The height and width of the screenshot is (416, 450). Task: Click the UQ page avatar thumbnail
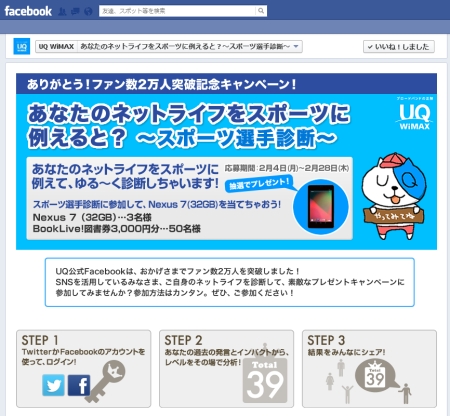tap(22, 46)
